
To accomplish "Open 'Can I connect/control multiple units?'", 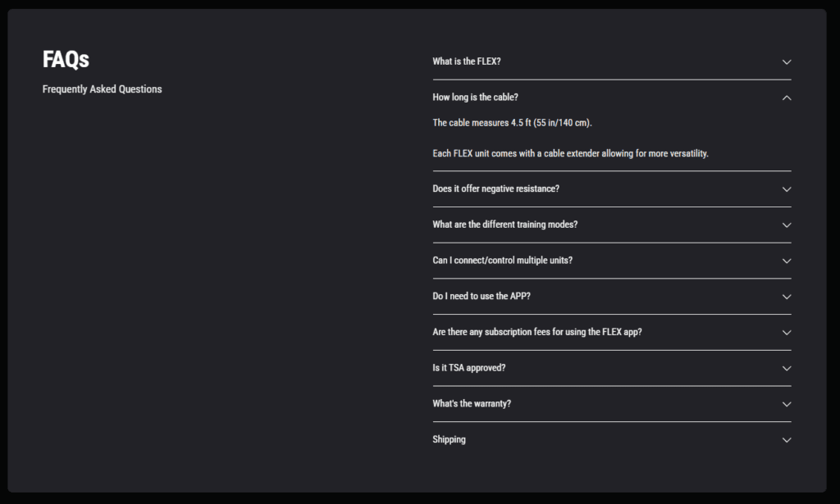I will [x=612, y=261].
